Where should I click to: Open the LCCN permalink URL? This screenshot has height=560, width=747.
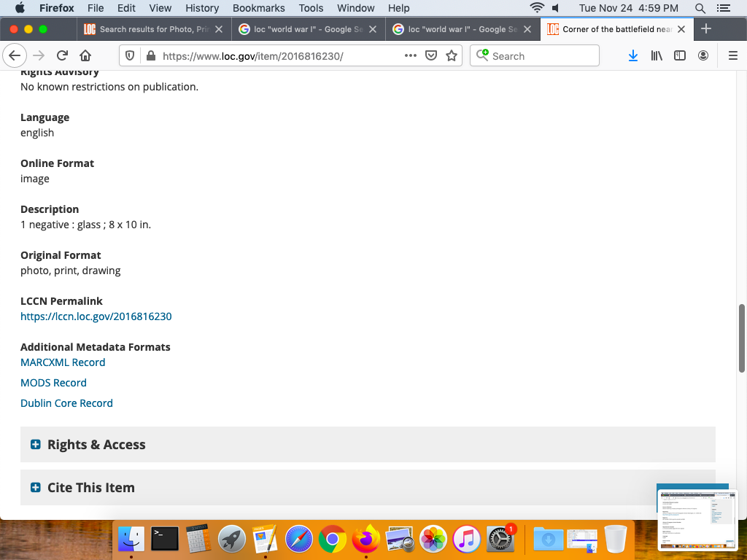[x=96, y=316]
